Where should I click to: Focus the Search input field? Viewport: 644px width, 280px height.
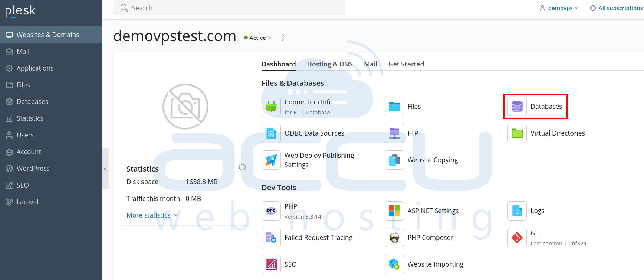229,8
